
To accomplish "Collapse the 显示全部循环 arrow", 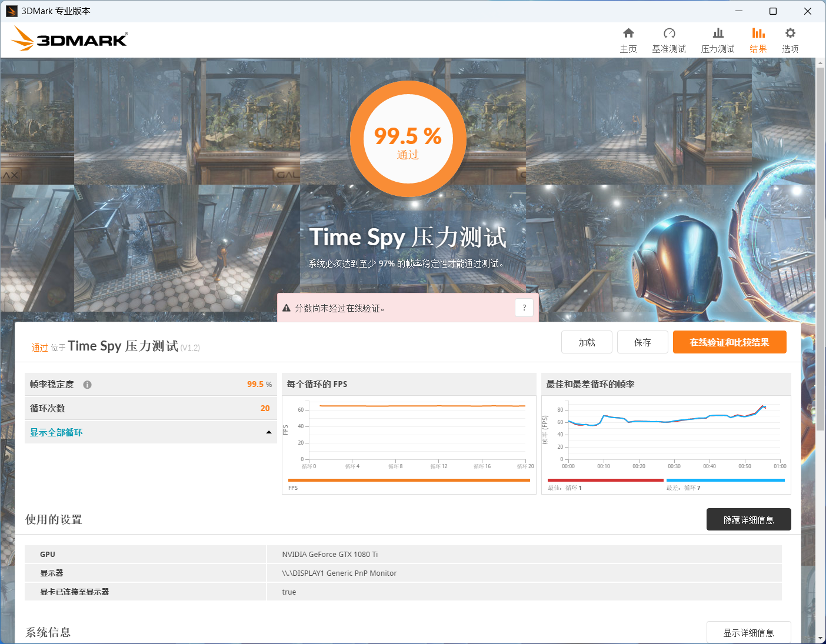I will [269, 432].
